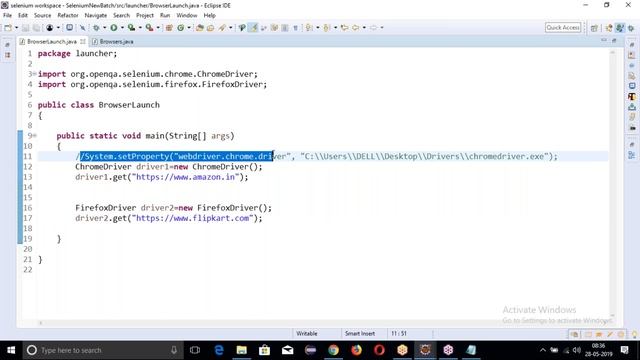Screen dimensions: 640x360
Task: Click the vertical scrollbar of the editor
Action: pos(612,184)
